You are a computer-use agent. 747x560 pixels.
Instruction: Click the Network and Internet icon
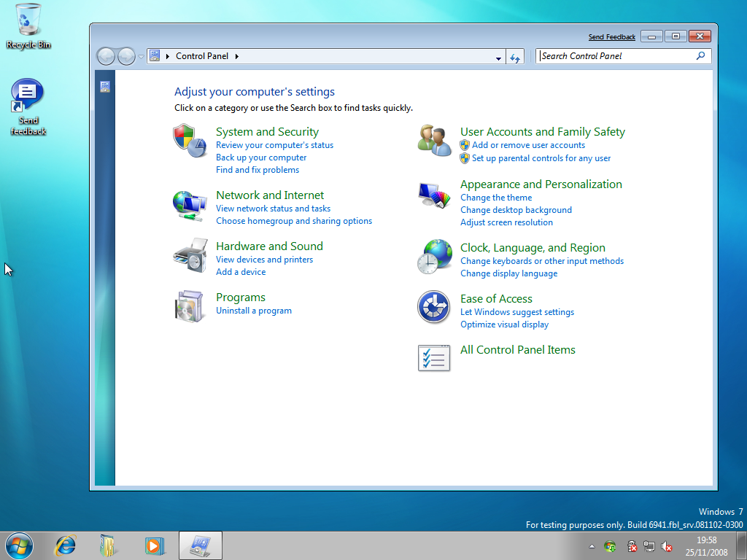pyautogui.click(x=190, y=205)
